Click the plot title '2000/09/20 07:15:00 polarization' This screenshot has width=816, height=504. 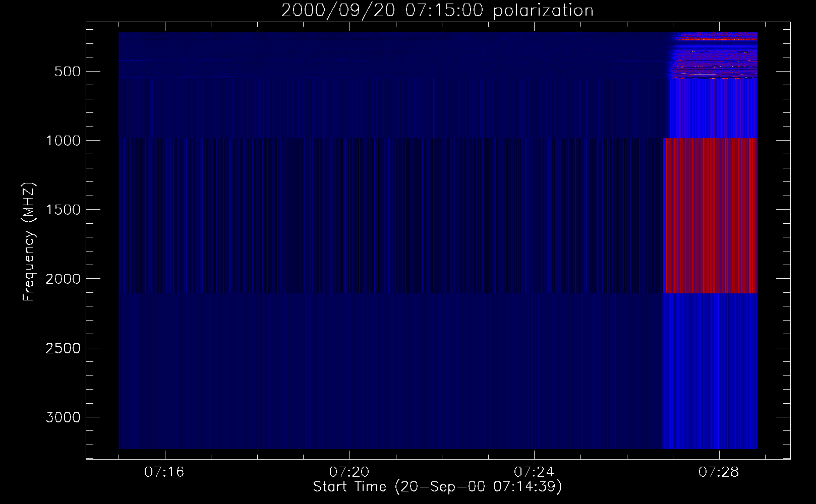click(x=437, y=11)
